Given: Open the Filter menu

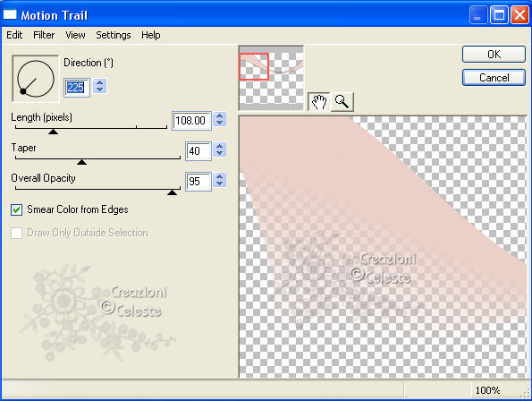Looking at the screenshot, I should (44, 35).
